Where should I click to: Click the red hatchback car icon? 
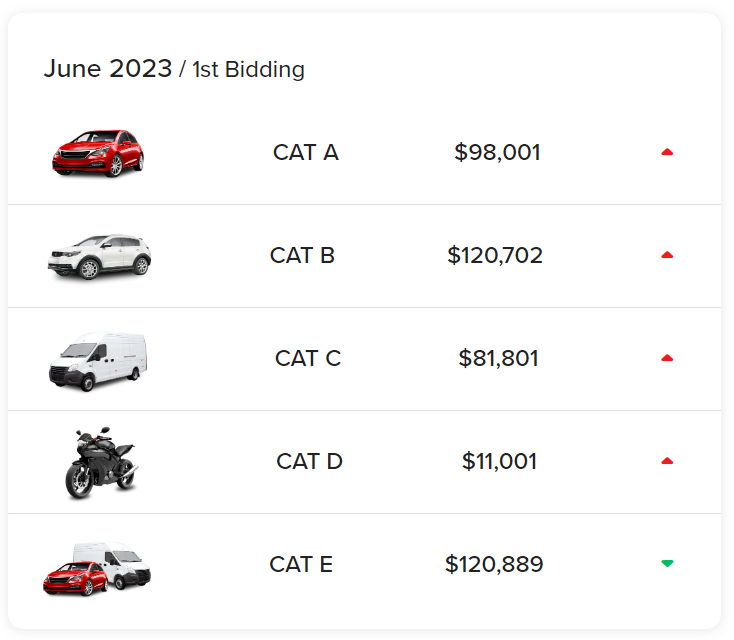point(98,153)
